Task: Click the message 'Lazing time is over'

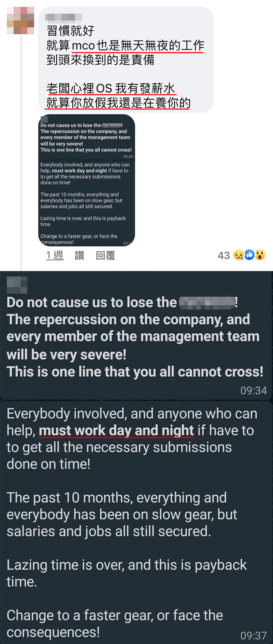Action: point(127,573)
